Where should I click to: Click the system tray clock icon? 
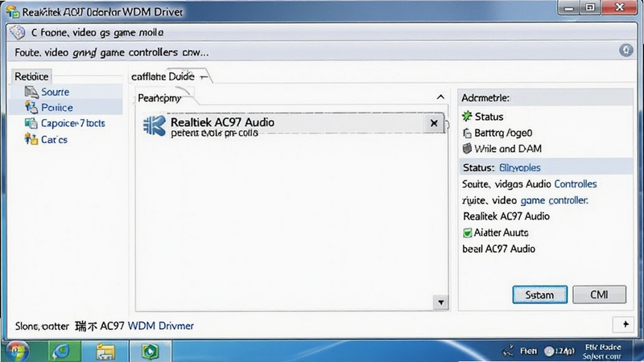(x=549, y=352)
